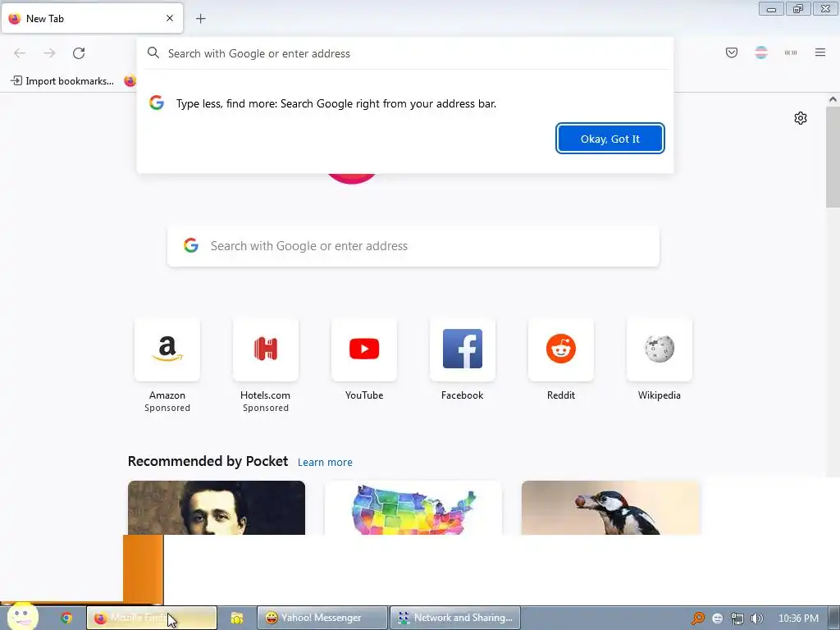
Task: Click the volume speaker tray icon
Action: tap(756, 619)
